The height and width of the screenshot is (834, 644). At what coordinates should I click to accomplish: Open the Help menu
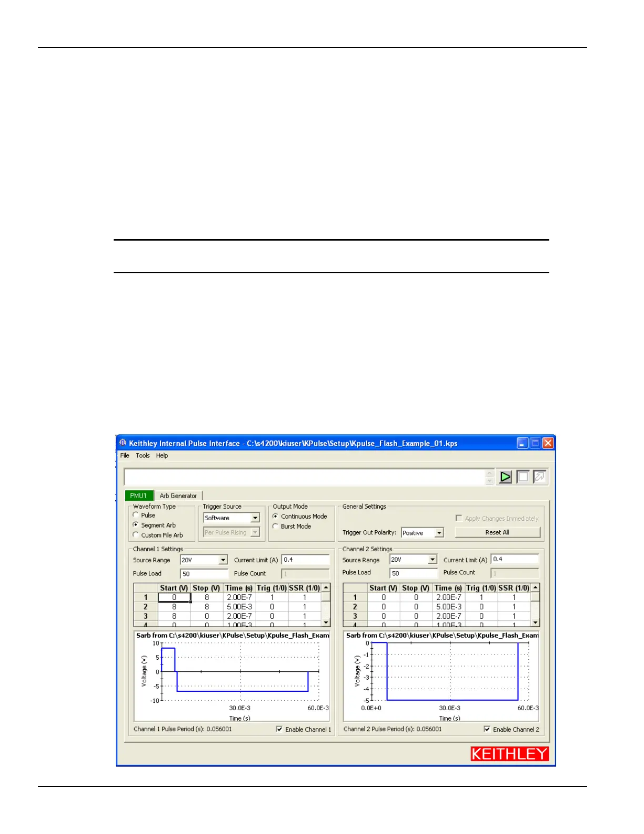162,455
